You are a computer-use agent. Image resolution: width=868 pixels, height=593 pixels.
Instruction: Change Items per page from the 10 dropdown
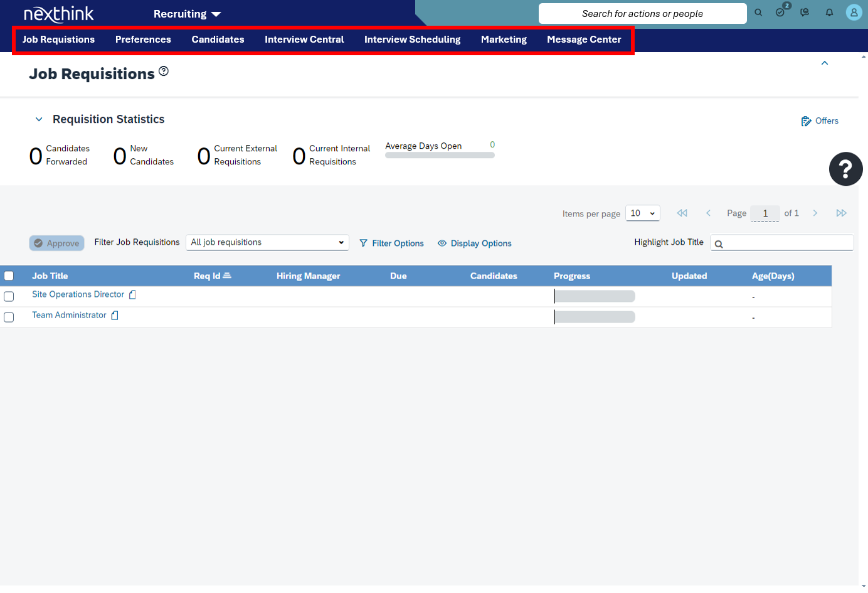(642, 213)
